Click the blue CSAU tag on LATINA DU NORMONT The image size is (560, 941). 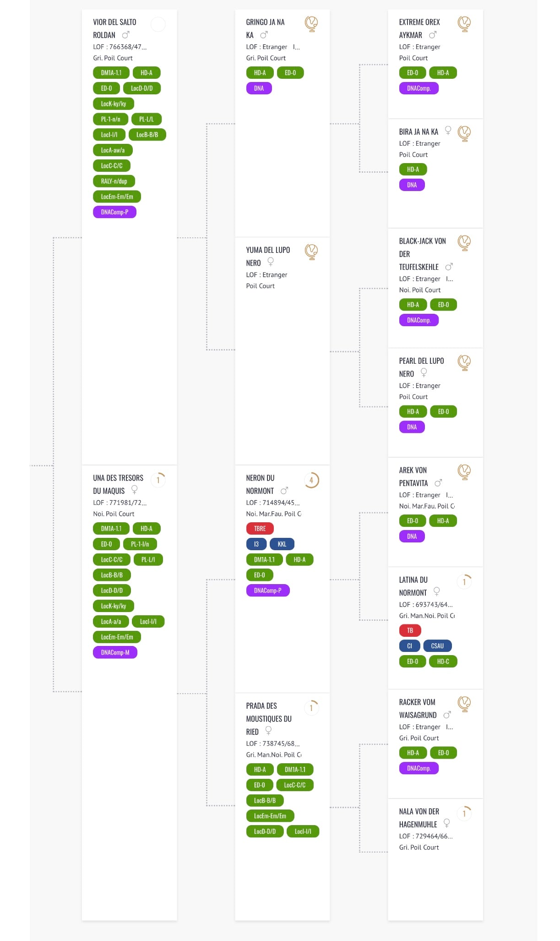[437, 646]
